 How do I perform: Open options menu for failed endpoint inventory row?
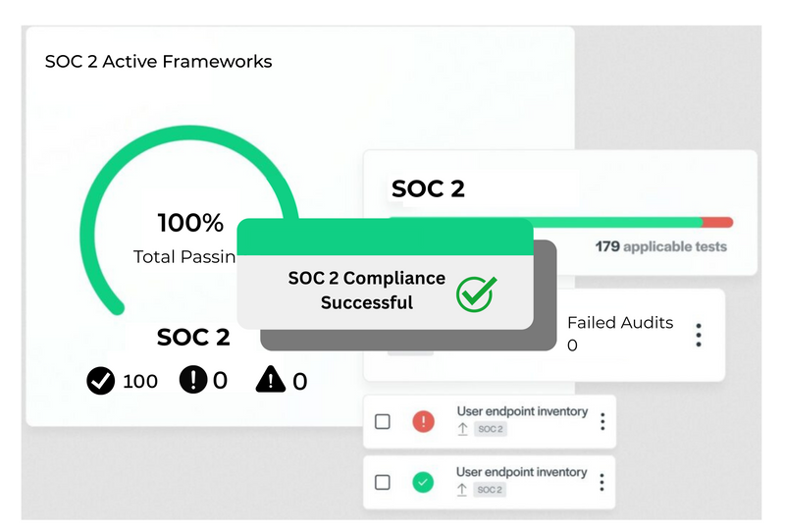602,421
